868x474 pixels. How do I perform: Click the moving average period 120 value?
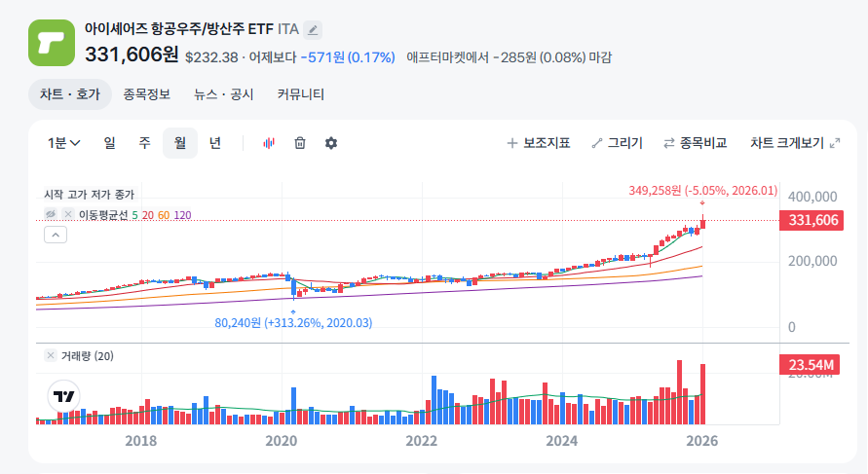[183, 214]
